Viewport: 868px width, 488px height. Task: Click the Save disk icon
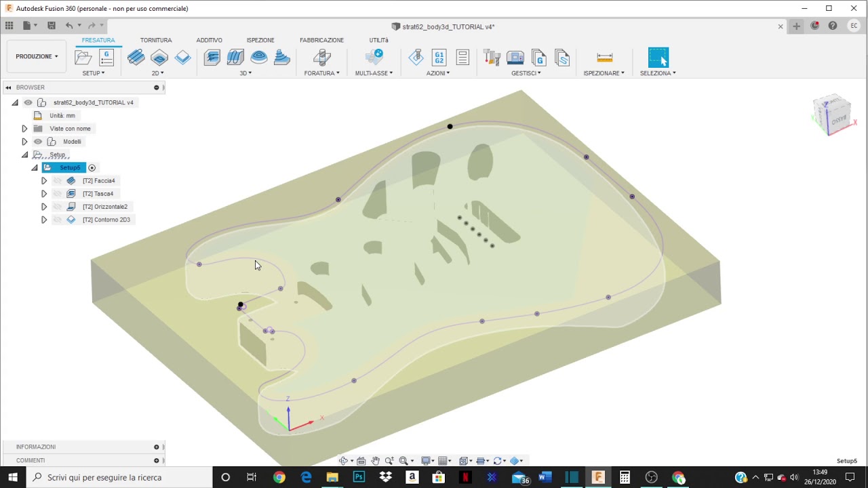click(52, 26)
